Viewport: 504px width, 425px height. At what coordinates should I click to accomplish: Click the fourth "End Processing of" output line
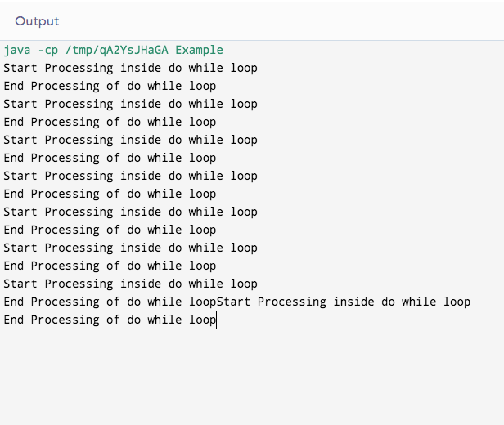110,194
